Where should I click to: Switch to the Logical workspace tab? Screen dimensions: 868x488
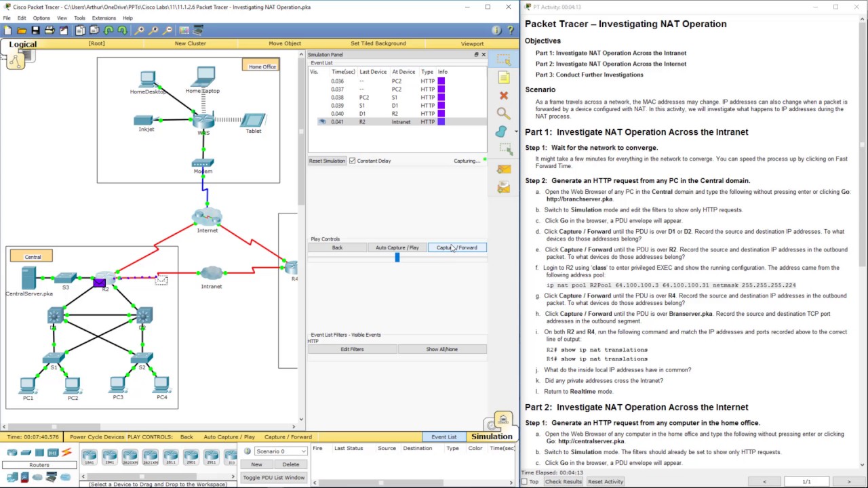point(22,44)
